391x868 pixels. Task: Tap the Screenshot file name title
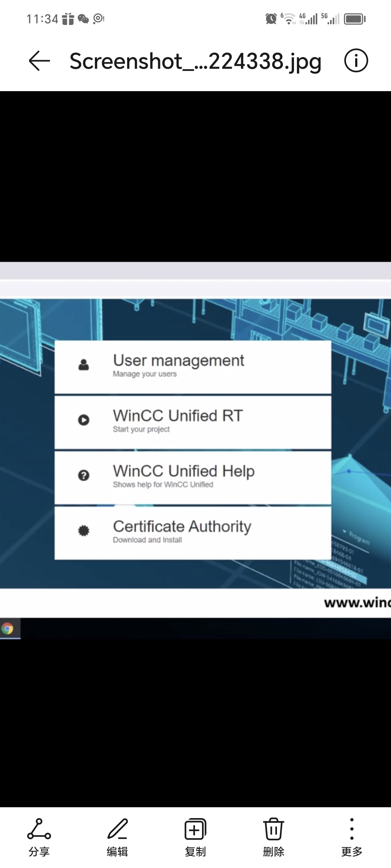195,61
